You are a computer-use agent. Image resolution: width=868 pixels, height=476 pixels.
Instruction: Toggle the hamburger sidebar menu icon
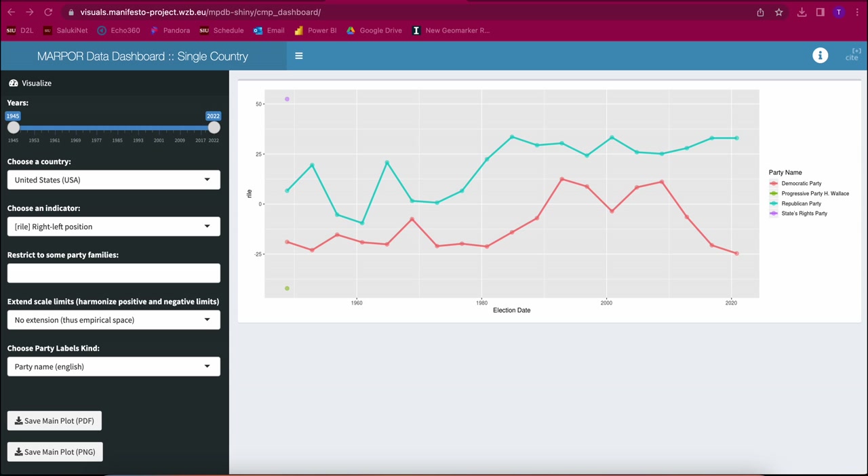(298, 56)
